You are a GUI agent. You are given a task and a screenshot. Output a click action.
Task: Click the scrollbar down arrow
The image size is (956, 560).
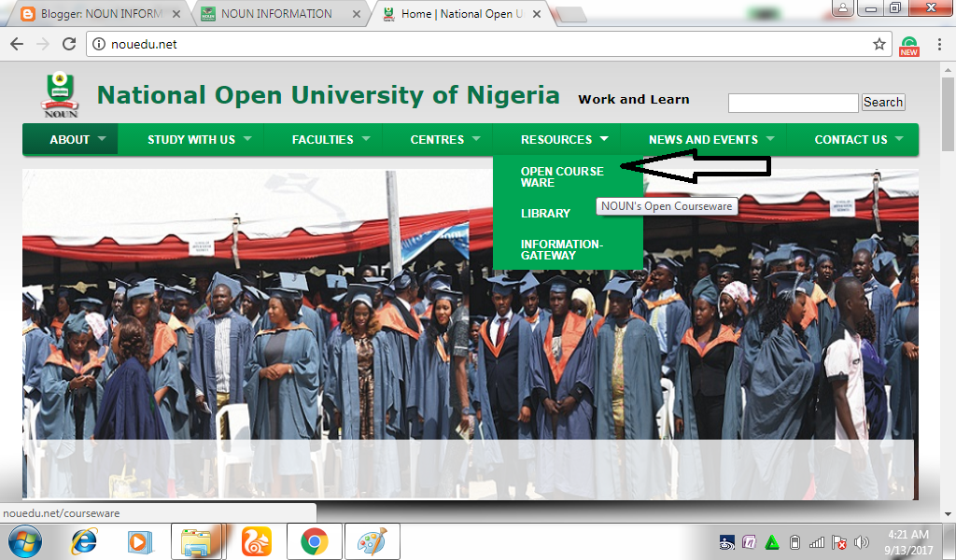[948, 514]
